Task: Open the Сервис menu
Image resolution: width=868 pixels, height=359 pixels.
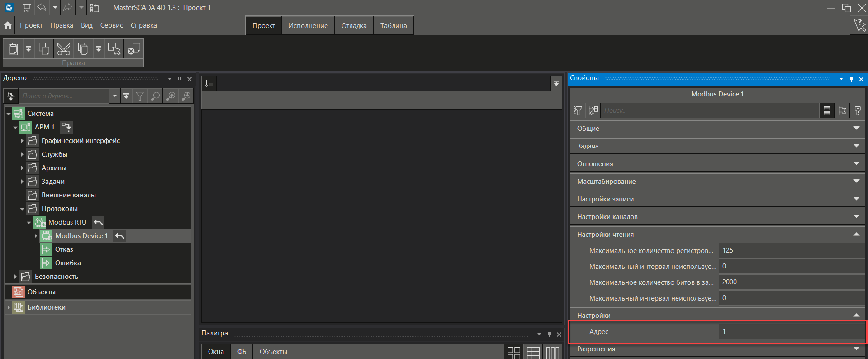Action: [111, 25]
